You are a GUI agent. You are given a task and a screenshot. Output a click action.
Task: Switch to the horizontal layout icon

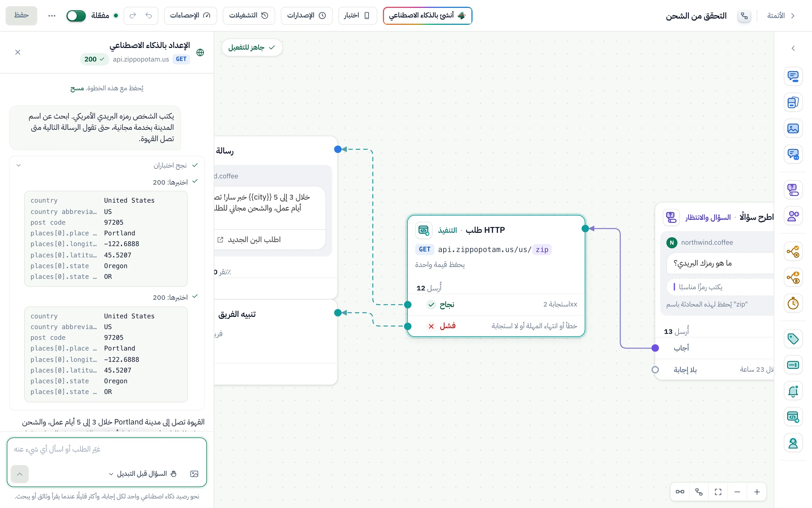(x=680, y=492)
